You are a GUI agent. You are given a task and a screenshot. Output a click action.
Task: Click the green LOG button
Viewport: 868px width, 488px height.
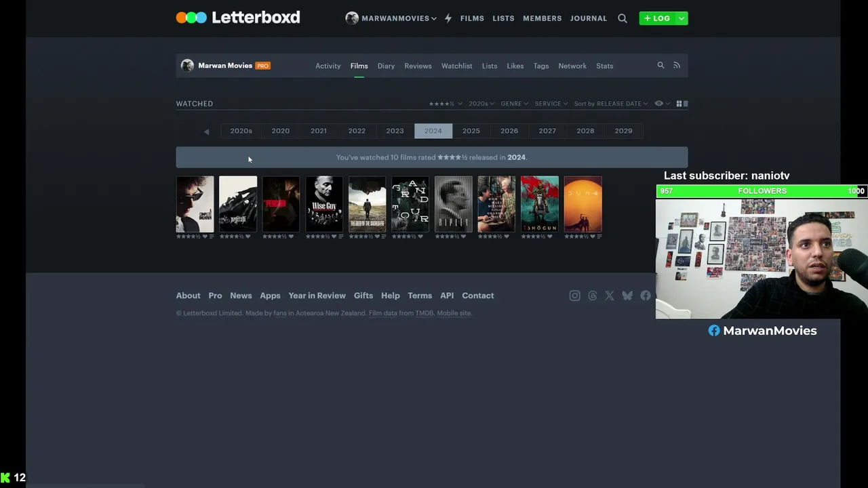pyautogui.click(x=657, y=18)
